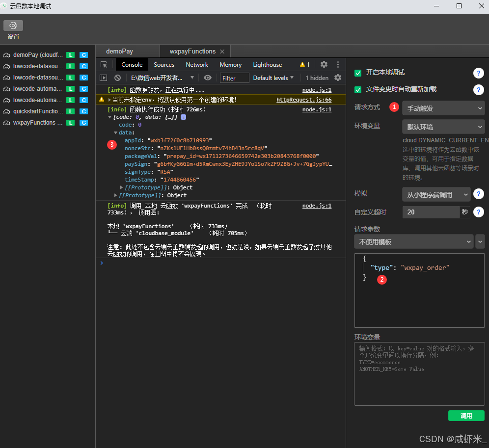Screen dimensions: 489x448
Task: Select the signType: "RSA" line
Action: [149, 172]
